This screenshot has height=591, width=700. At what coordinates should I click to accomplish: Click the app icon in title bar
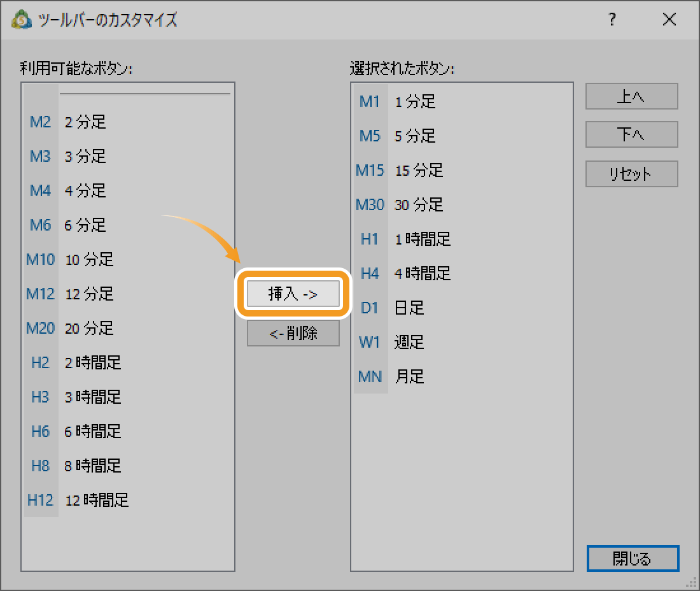(x=22, y=20)
